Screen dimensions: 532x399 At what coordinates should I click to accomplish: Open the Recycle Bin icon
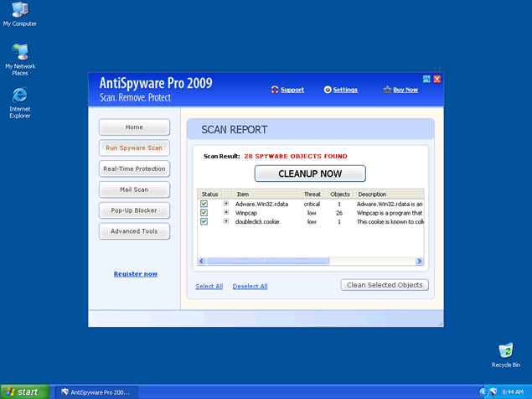point(505,350)
